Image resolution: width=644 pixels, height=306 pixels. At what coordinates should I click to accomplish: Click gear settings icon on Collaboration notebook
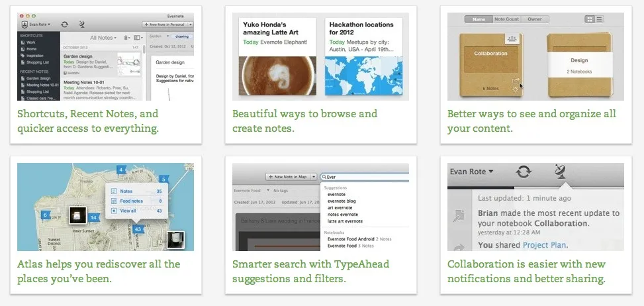(516, 89)
